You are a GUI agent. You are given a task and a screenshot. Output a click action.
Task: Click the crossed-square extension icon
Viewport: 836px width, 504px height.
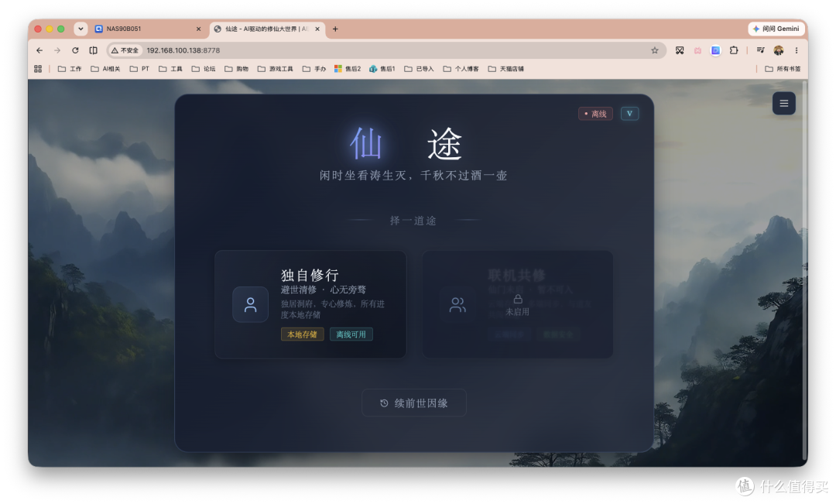click(x=680, y=50)
